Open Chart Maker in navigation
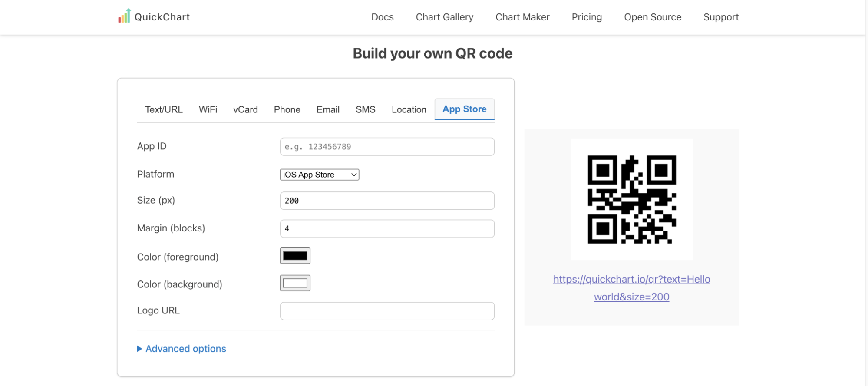 [x=522, y=17]
